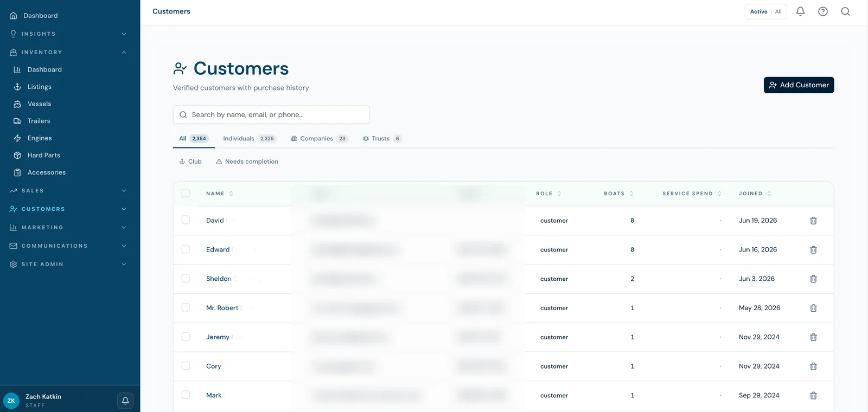The image size is (868, 412).
Task: Delete the Sheldon customer row
Action: click(x=813, y=279)
